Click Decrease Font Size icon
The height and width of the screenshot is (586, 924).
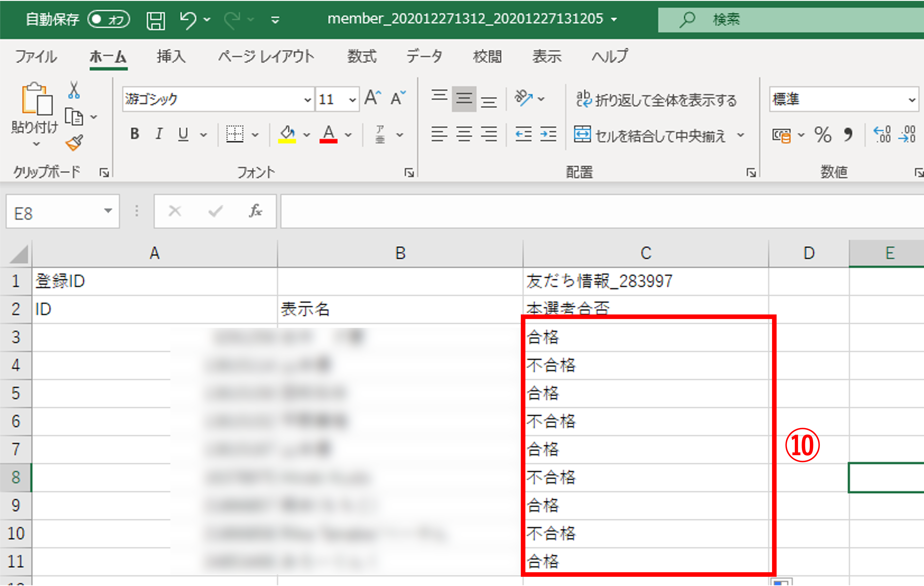(398, 98)
